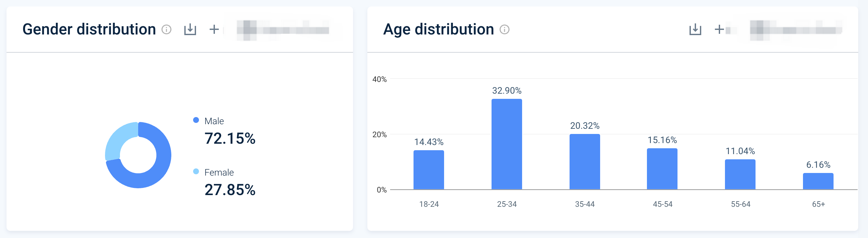Select the 35-44 age group bar
The image size is (868, 238).
click(x=585, y=162)
